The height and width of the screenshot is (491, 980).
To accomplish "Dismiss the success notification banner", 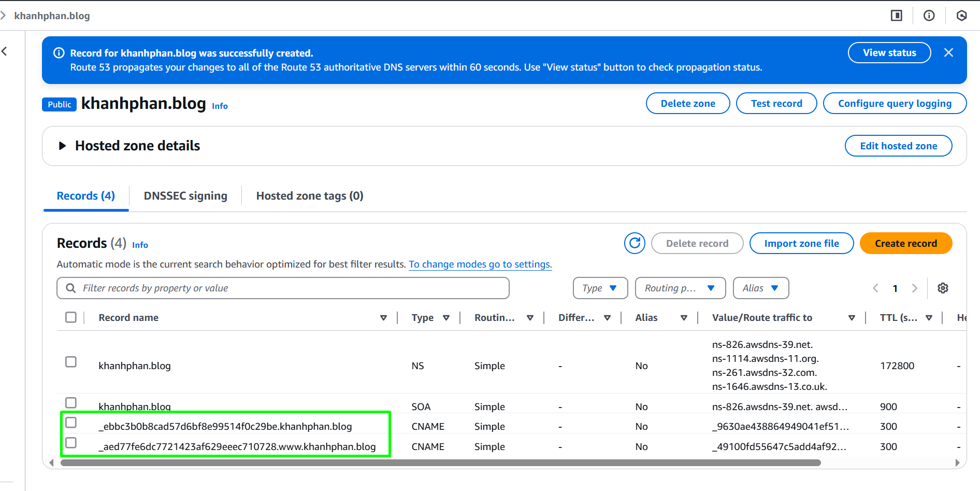I will 948,52.
